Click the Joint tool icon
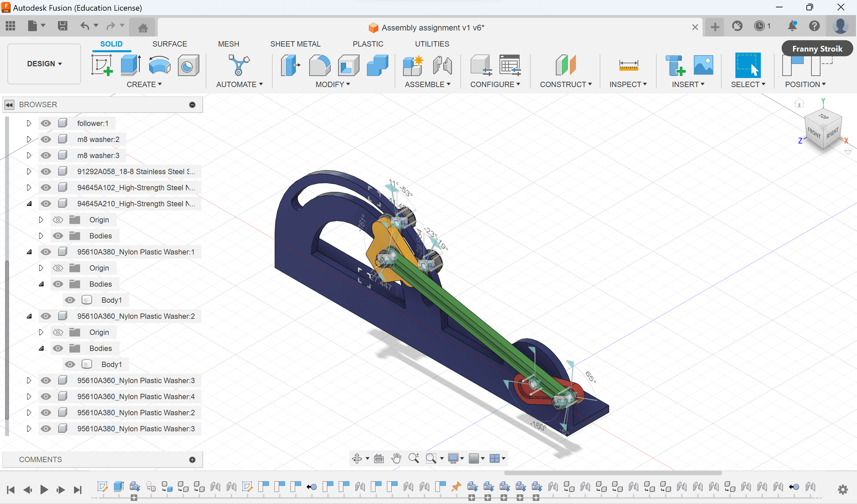This screenshot has height=504, width=857. [443, 65]
